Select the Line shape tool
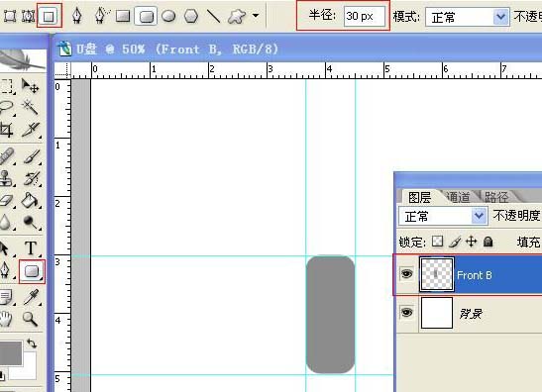Screen dimensions: 542x392 point(213,16)
